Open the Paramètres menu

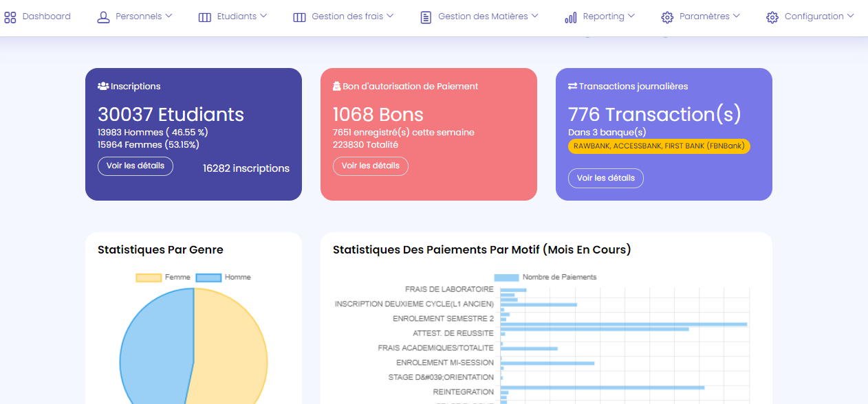click(x=701, y=16)
